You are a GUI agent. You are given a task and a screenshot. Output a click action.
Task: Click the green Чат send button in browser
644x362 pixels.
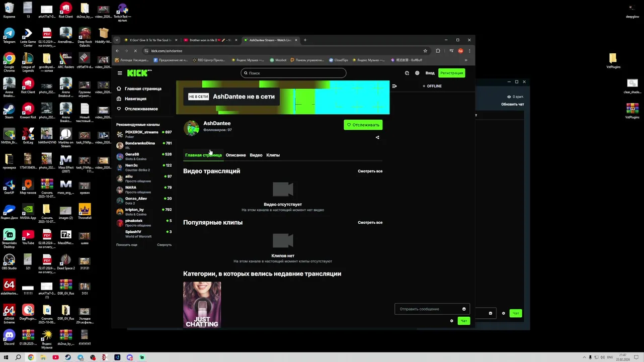pos(464,321)
